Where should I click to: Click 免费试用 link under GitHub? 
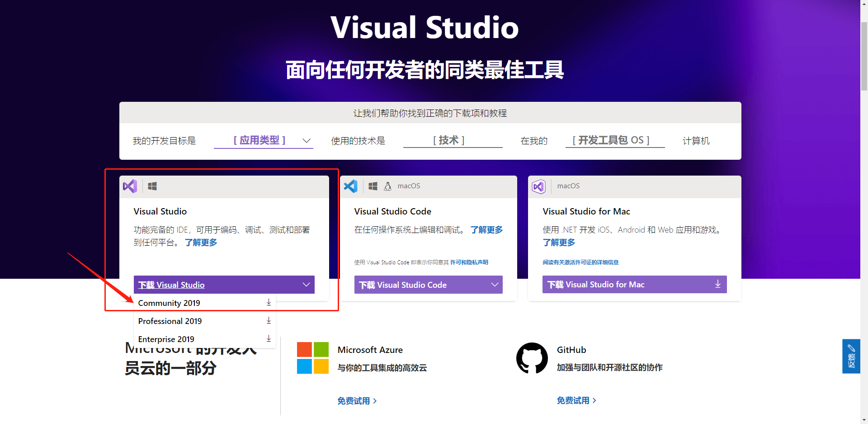576,400
